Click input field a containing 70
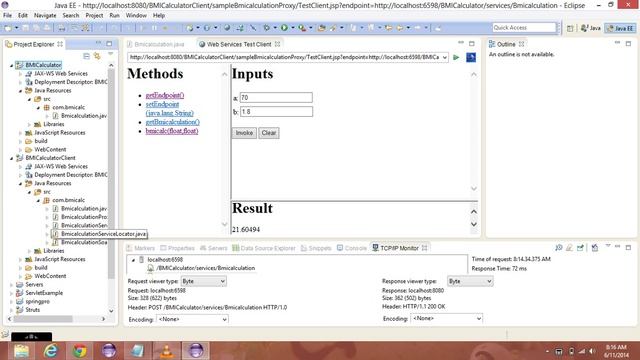Image resolution: width=640 pixels, height=360 pixels. (276, 98)
